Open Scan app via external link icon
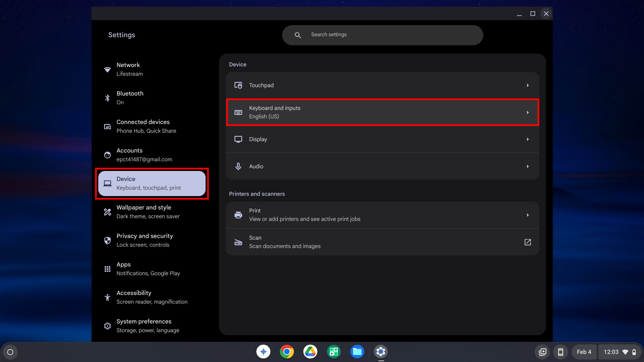 coord(528,242)
